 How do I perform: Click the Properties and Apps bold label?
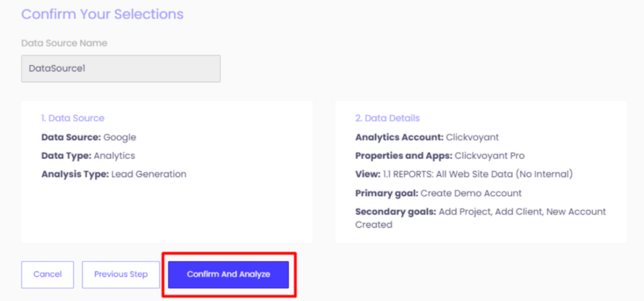coord(404,156)
